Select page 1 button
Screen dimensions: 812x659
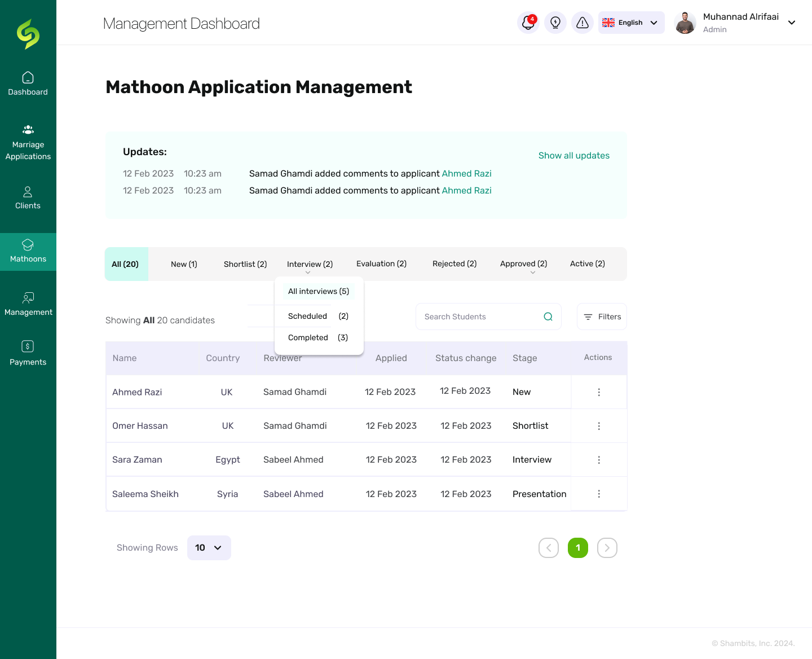tap(578, 548)
